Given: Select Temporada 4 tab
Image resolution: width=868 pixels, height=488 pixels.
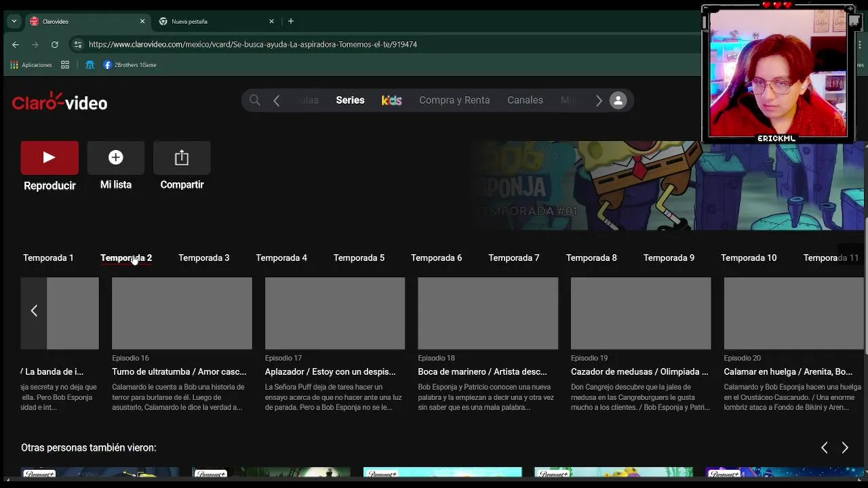Looking at the screenshot, I should pyautogui.click(x=281, y=258).
